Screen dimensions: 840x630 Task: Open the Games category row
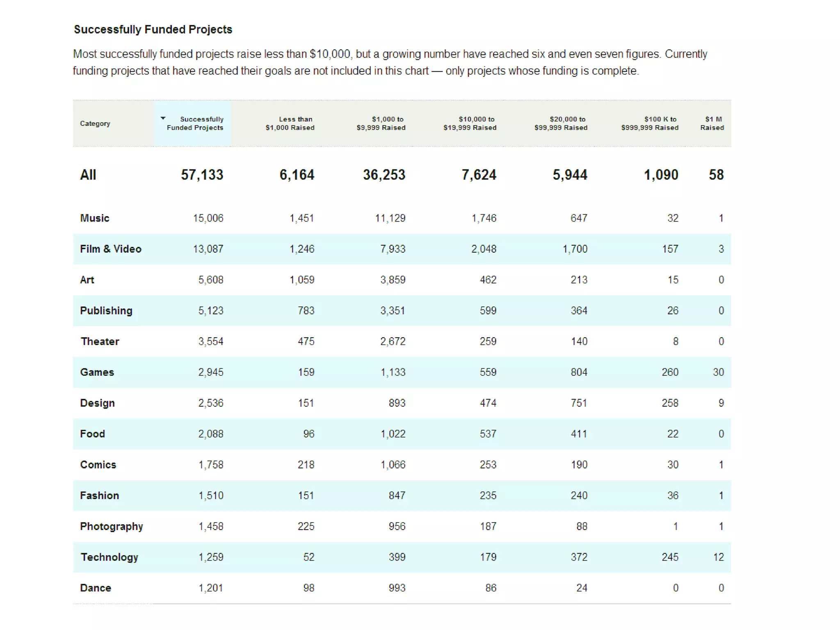(x=97, y=372)
